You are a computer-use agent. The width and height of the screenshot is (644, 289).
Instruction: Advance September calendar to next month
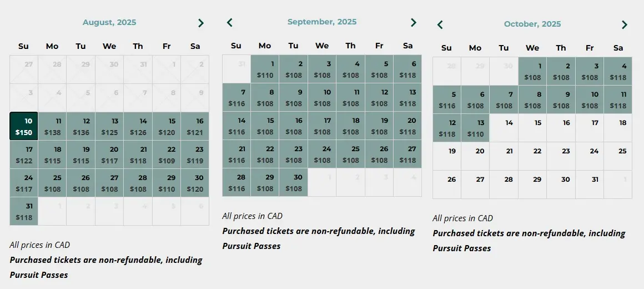pos(413,23)
